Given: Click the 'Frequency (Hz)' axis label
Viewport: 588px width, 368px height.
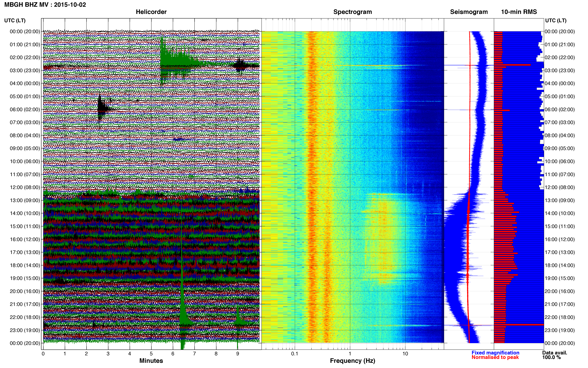Looking at the screenshot, I should 352,361.
